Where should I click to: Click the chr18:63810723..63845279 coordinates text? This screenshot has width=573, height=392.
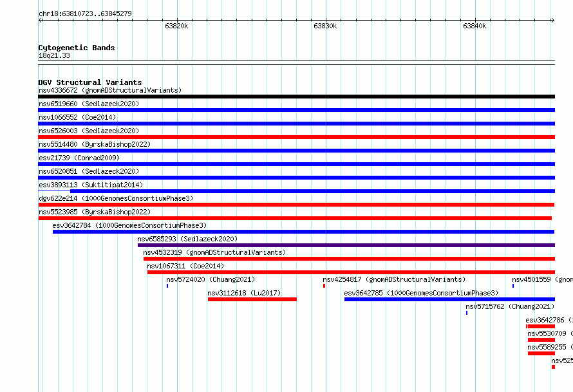click(85, 14)
